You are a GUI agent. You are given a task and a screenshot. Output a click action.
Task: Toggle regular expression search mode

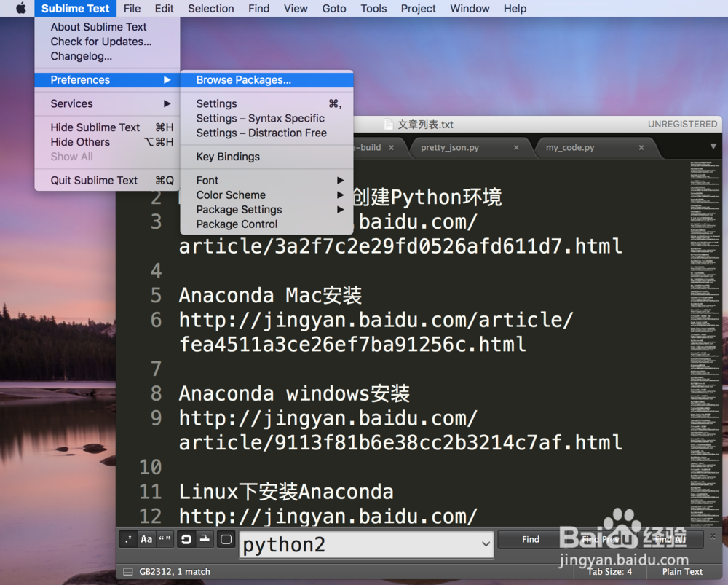pos(128,539)
